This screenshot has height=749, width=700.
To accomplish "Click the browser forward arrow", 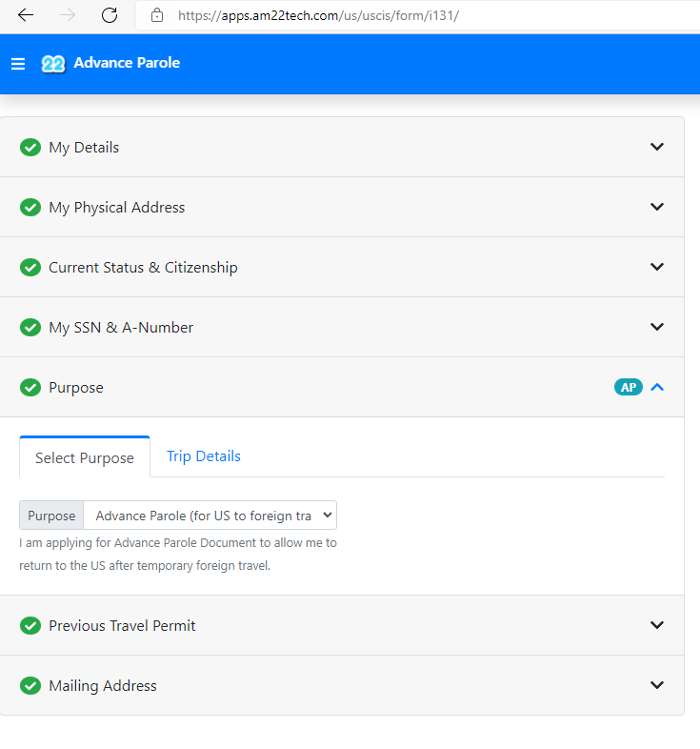I will (68, 15).
